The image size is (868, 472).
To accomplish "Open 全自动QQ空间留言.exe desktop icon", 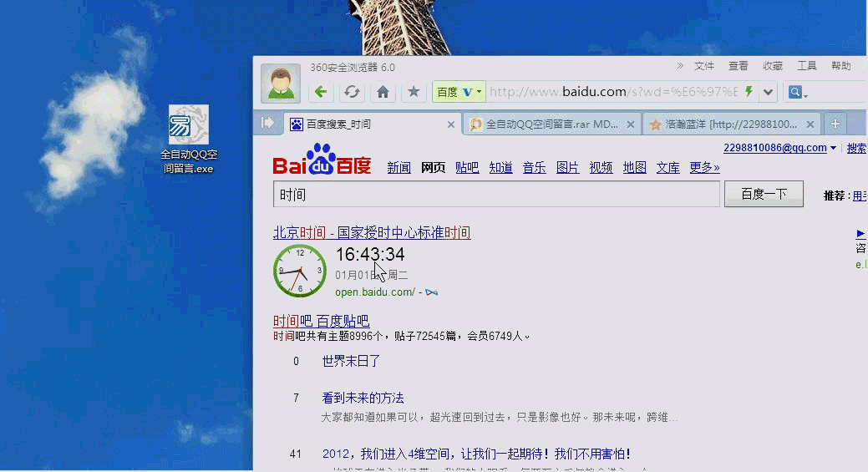I will point(188,140).
